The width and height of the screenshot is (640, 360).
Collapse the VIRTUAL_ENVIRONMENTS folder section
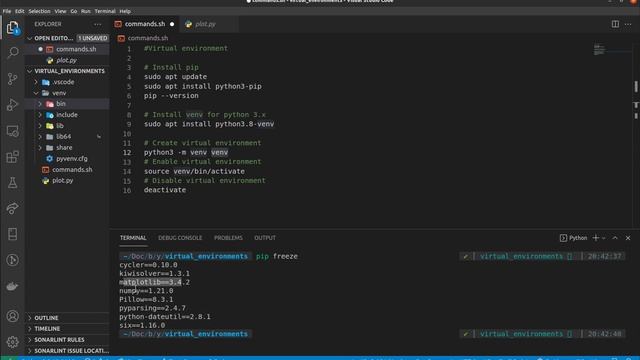click(x=29, y=71)
